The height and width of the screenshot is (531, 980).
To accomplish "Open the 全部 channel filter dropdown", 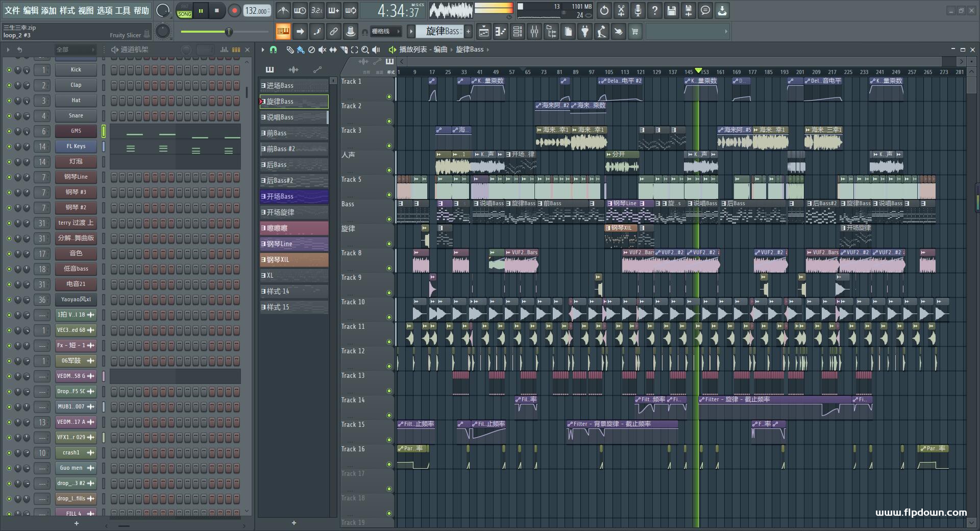I will click(76, 50).
